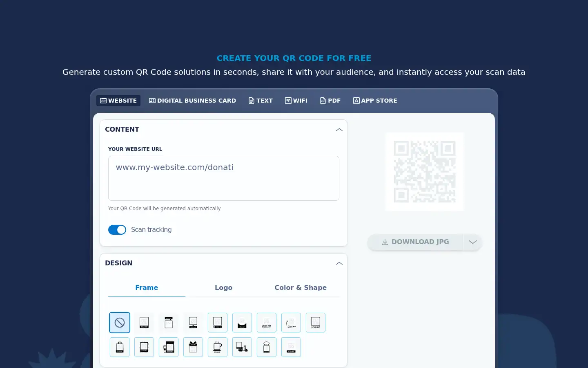Choose the frame with tooltip label underneath
Screen dimensions: 588x368
point(193,323)
